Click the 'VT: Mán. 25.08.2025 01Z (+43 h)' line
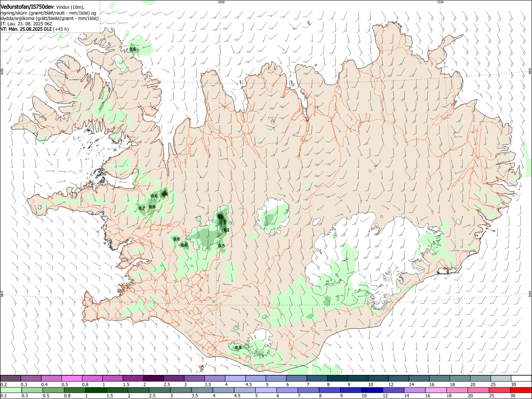532x399 pixels. point(35,29)
